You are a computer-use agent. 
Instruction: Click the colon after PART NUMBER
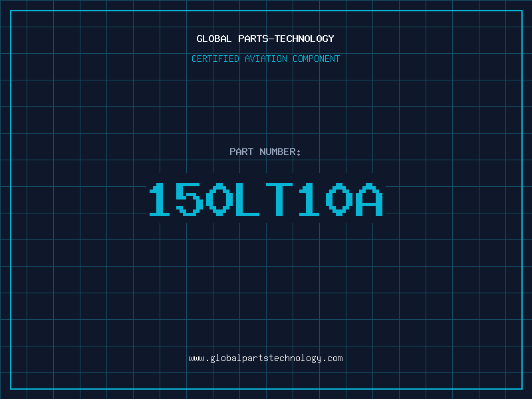[299, 152]
